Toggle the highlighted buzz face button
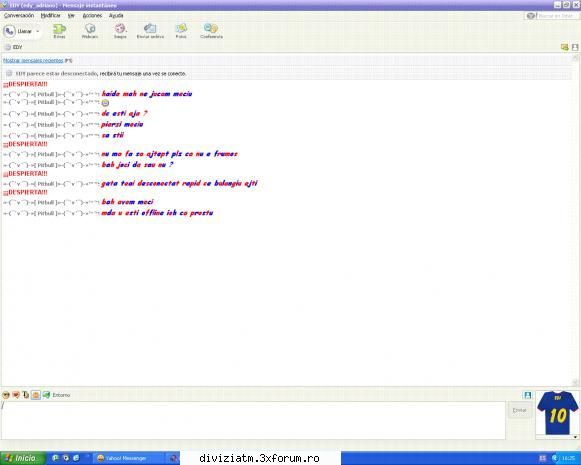This screenshot has width=581, height=465. 36,395
